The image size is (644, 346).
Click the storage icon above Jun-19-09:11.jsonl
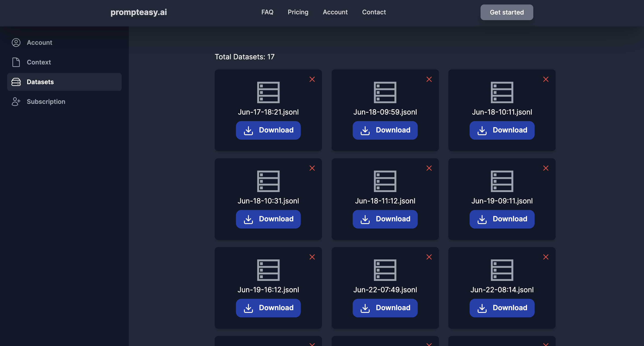(x=502, y=181)
